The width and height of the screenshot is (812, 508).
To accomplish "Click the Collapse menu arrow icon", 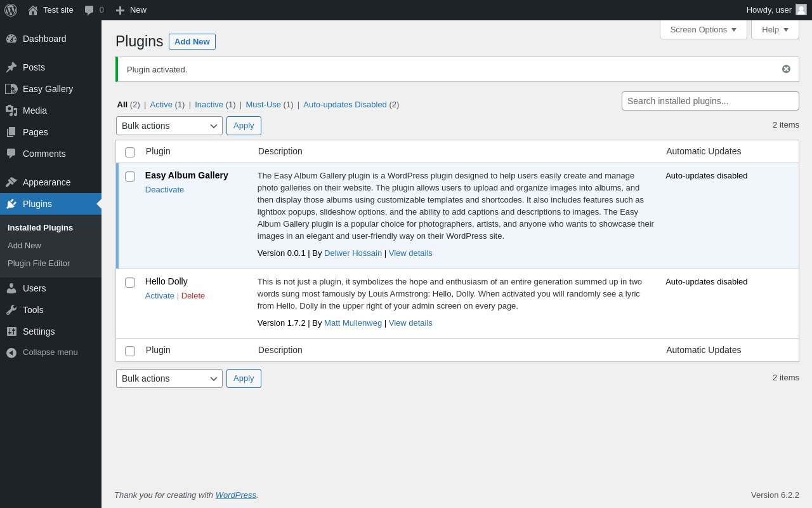I will 11,352.
